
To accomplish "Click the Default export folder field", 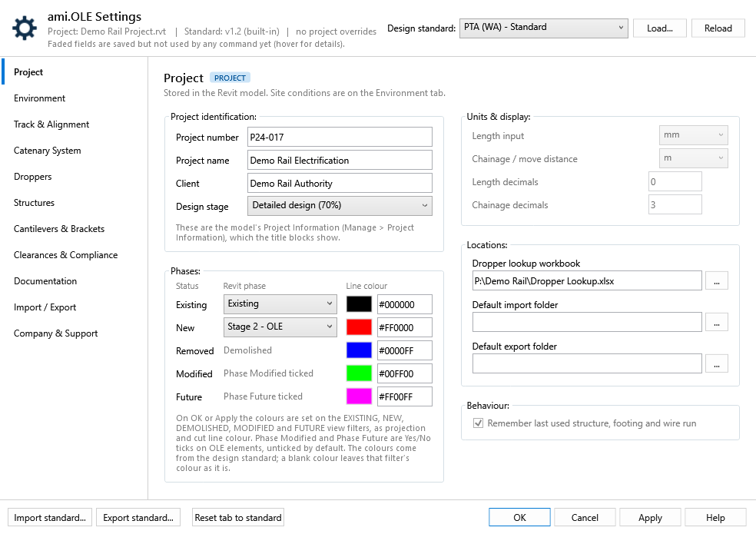I will pyautogui.click(x=587, y=363).
